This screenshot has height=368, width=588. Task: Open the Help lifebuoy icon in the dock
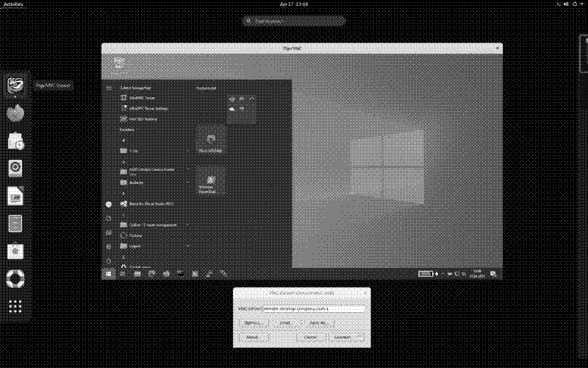coord(15,279)
